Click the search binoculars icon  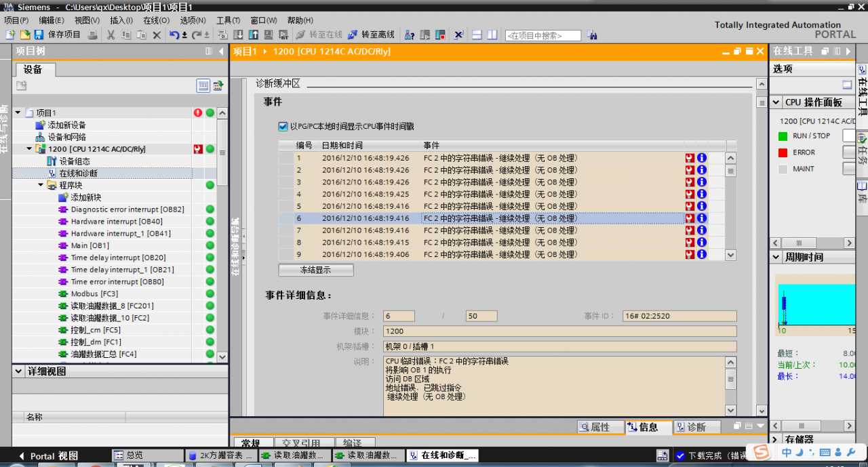coord(591,35)
